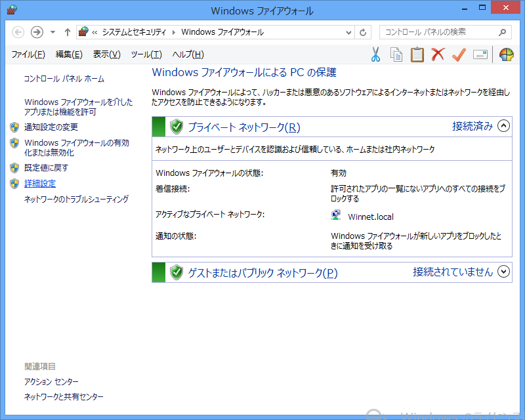The width and height of the screenshot is (525, 420).
Task: Open the ファイル(F) menu
Action: (28, 54)
